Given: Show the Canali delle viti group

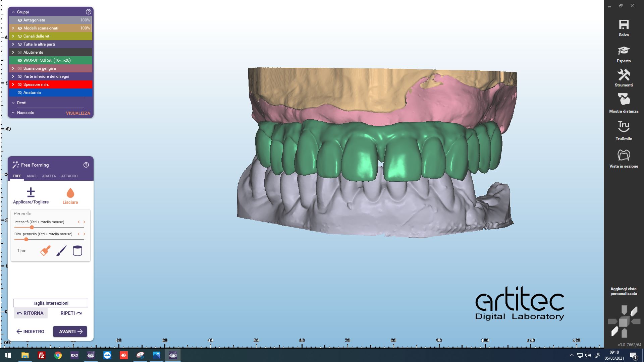Looking at the screenshot, I should [20, 36].
